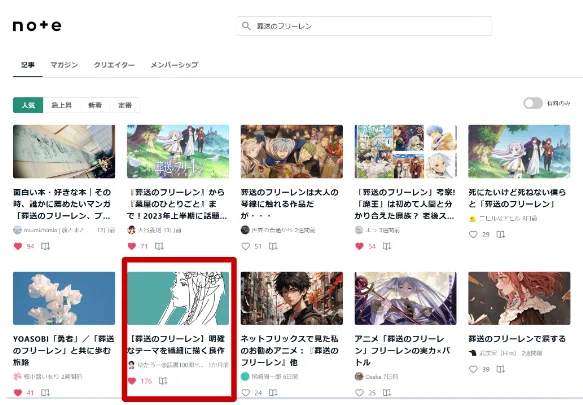Click author avatar on フリーレンの実力×バトル card

359,376
